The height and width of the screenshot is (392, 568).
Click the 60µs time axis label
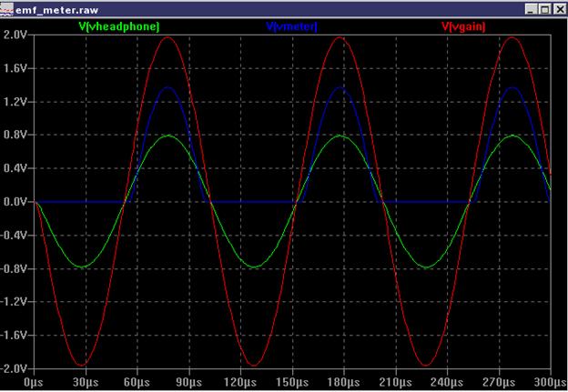(137, 383)
